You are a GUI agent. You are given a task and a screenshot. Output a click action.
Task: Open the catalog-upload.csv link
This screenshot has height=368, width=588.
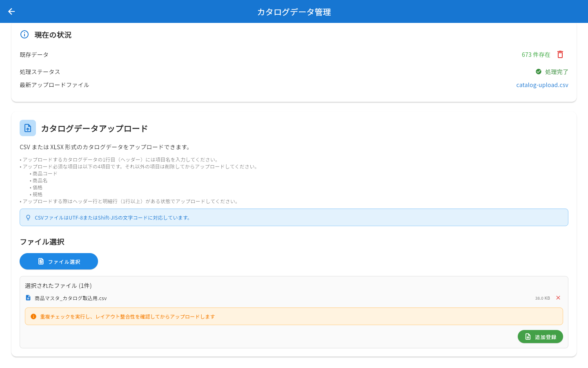click(x=542, y=85)
